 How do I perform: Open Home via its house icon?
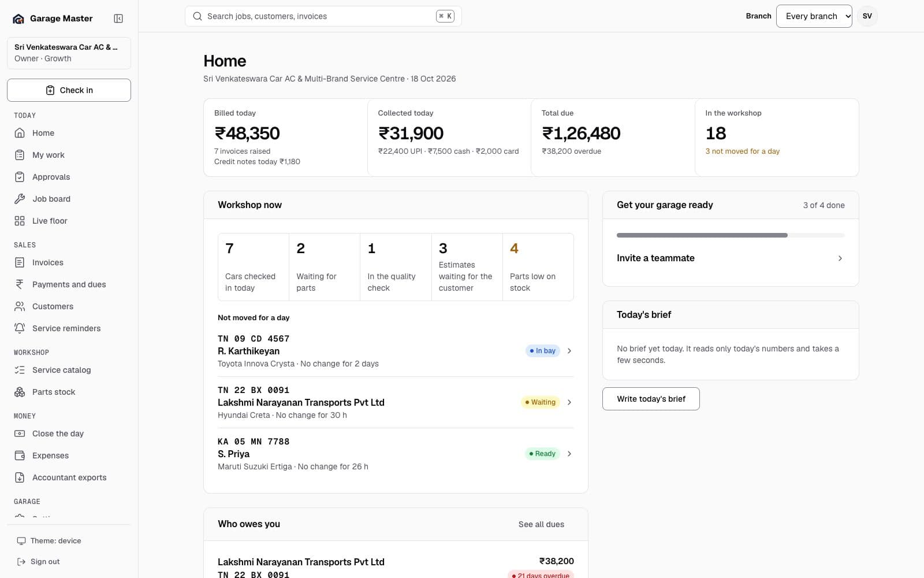click(x=20, y=133)
